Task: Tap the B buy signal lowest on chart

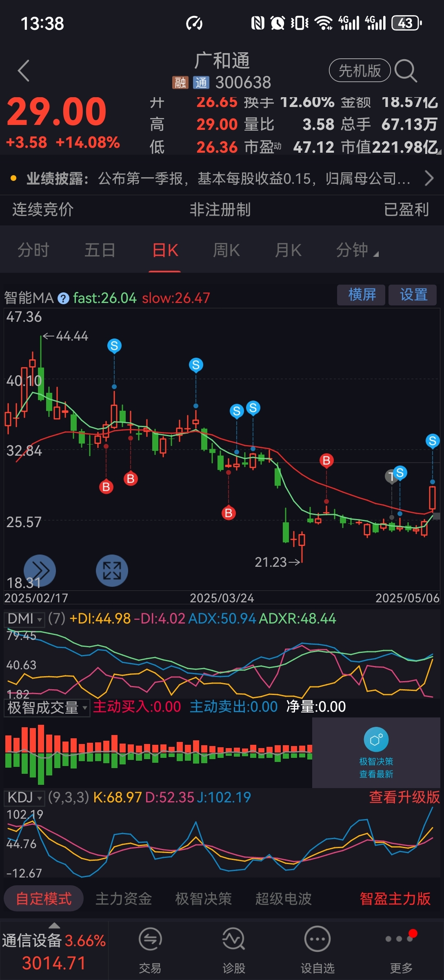Action: [x=229, y=513]
